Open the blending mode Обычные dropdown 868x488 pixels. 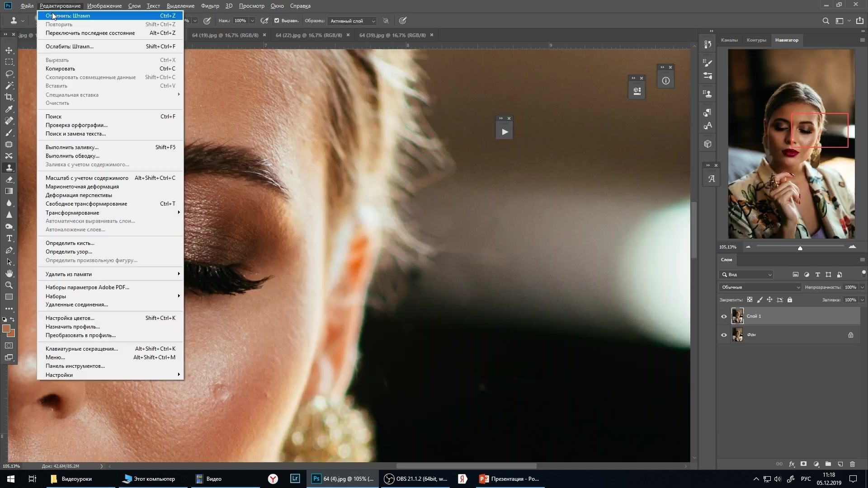(760, 287)
